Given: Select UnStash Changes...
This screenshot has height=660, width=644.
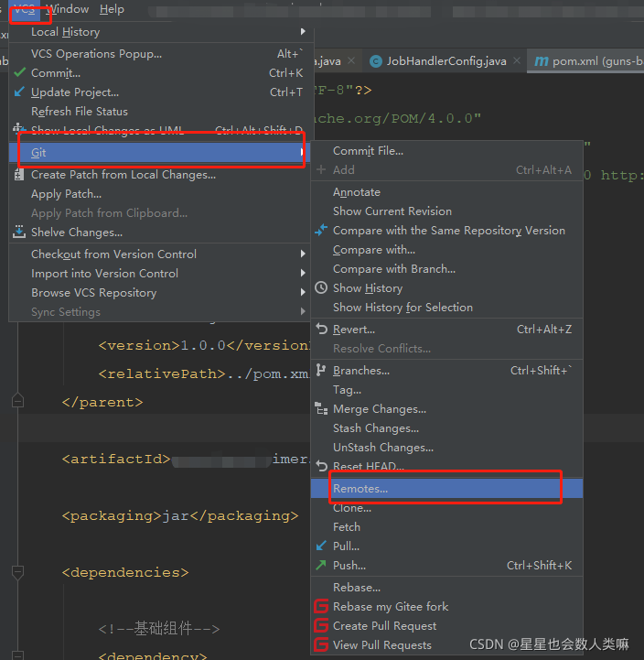Looking at the screenshot, I should coord(446,447).
